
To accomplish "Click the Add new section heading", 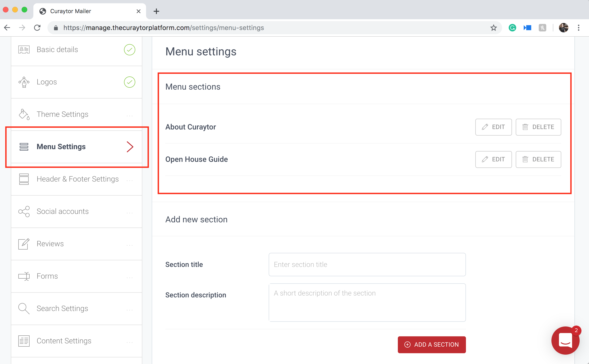I will tap(196, 220).
